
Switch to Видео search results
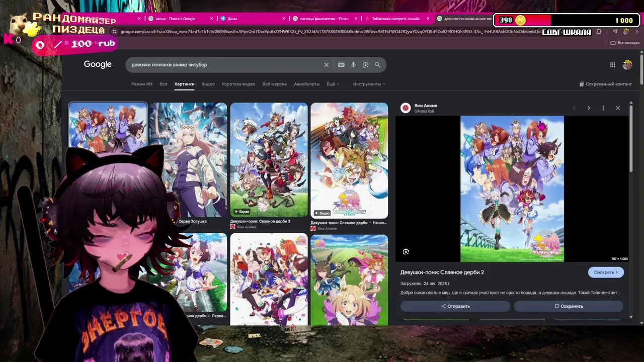click(x=208, y=84)
